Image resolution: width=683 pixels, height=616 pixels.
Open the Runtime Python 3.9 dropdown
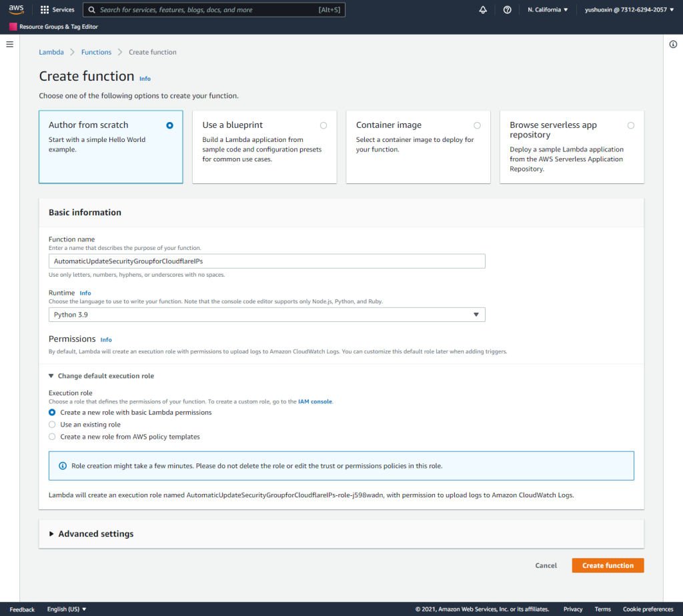point(267,315)
